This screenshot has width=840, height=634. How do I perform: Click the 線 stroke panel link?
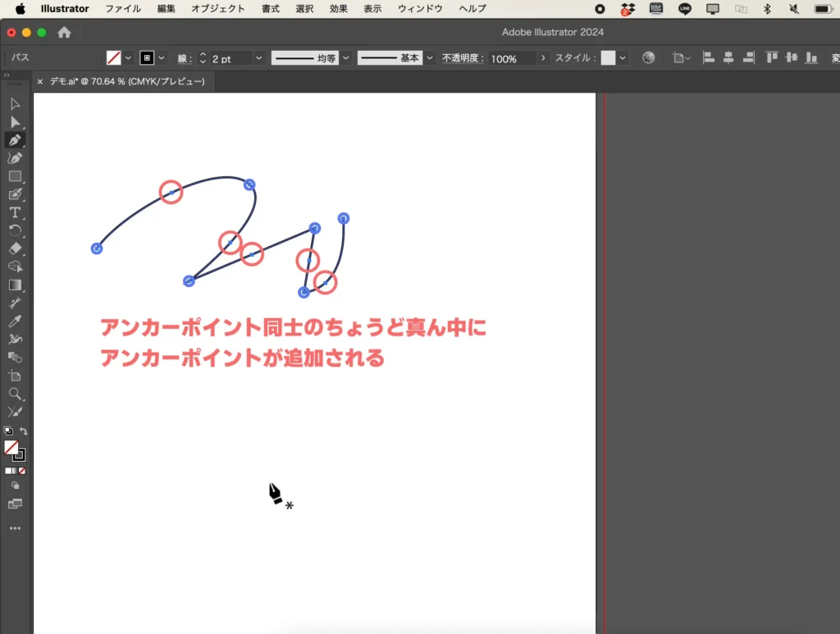(183, 58)
